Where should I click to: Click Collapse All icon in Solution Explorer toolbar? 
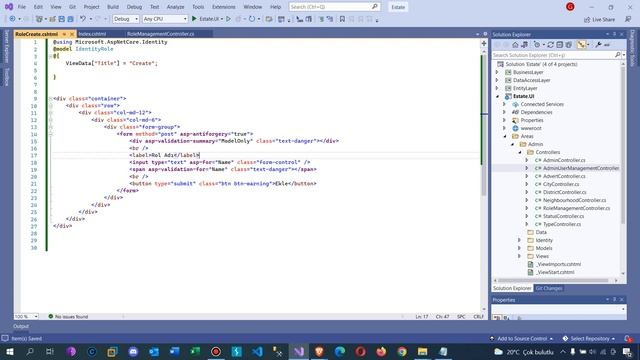(560, 45)
